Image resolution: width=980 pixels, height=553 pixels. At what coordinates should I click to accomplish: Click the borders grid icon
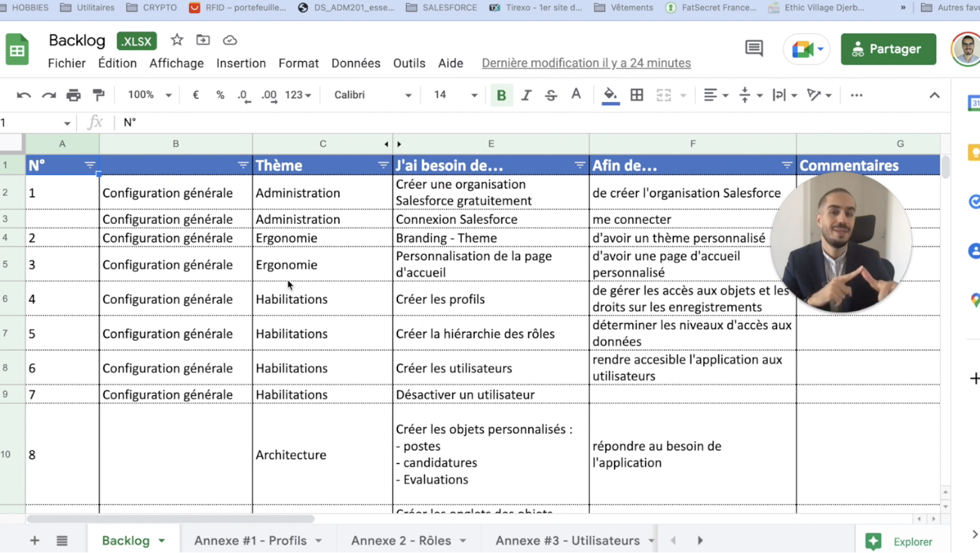636,95
